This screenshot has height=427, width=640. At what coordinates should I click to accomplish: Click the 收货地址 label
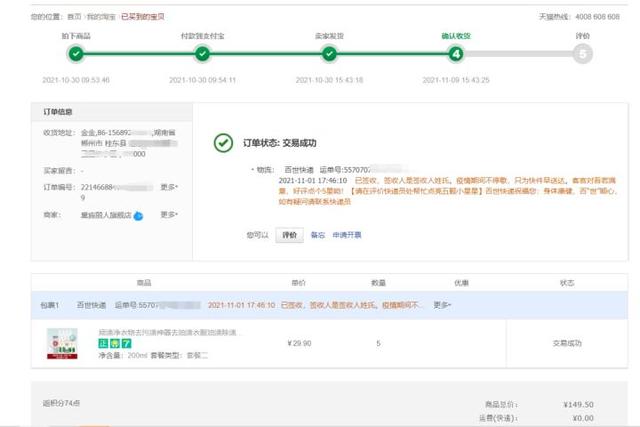60,133
